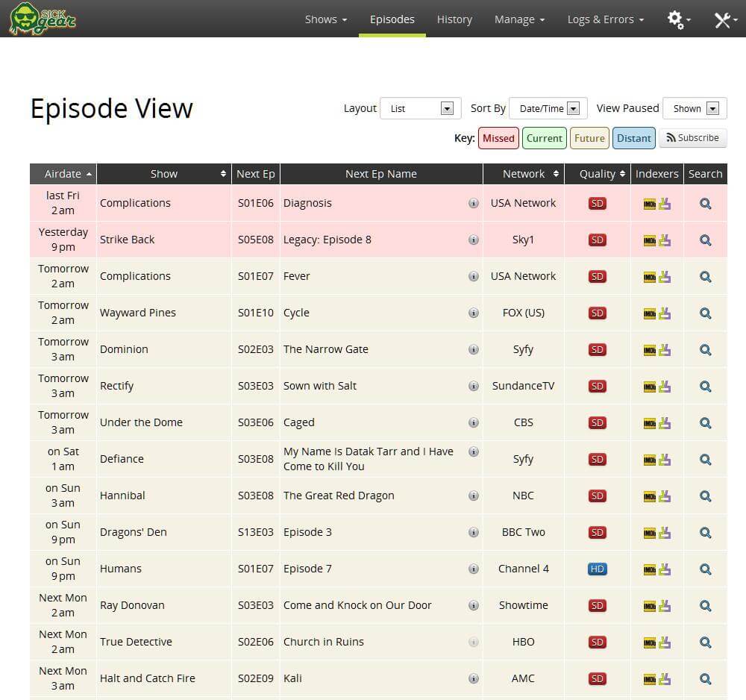Open indexer link next to IMDb for Complications Fever
Screen dimensions: 746x700
pos(665,276)
